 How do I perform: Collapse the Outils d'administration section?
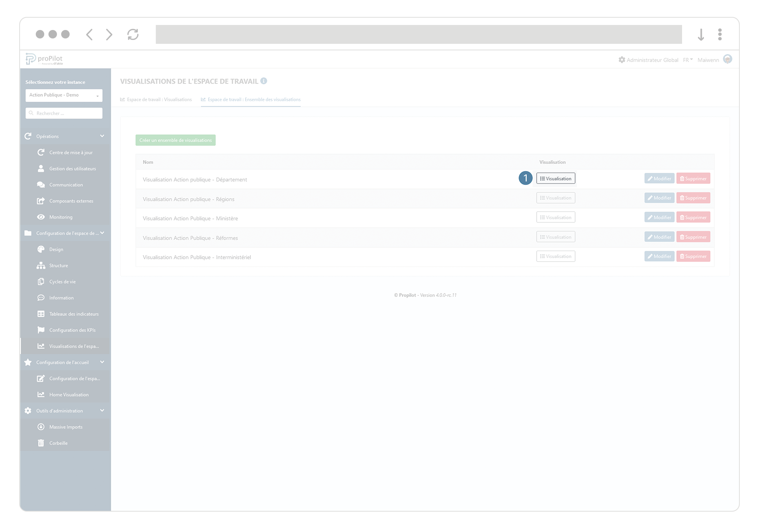coord(102,411)
